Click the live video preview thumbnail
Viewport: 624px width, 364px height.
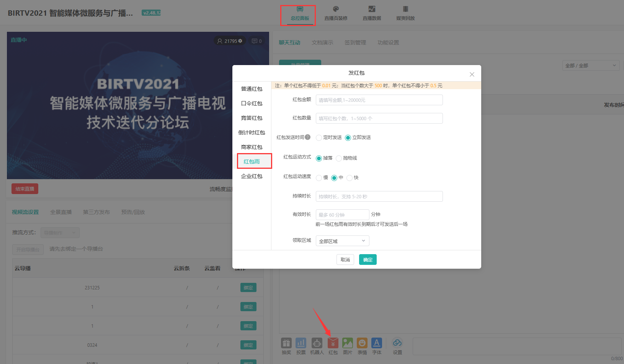click(x=138, y=105)
